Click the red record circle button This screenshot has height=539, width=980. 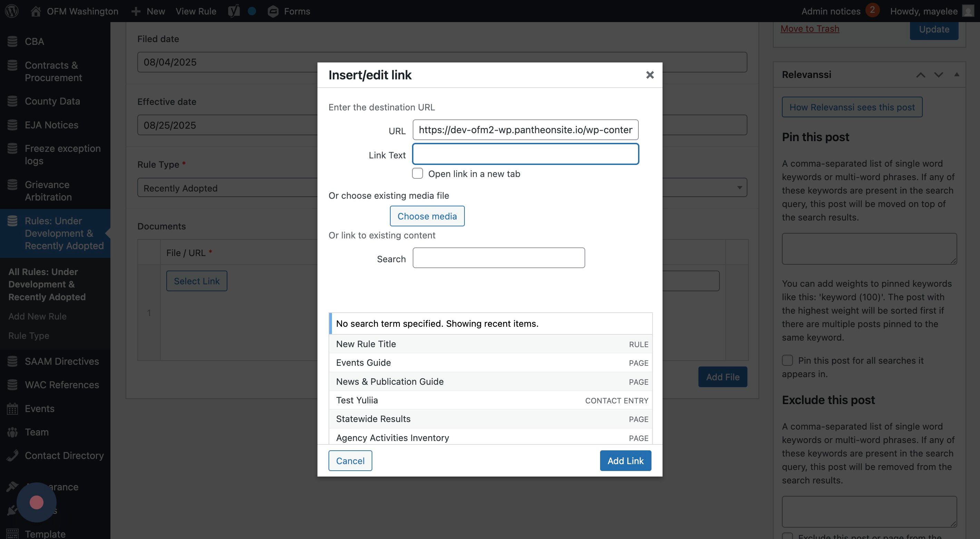point(37,502)
